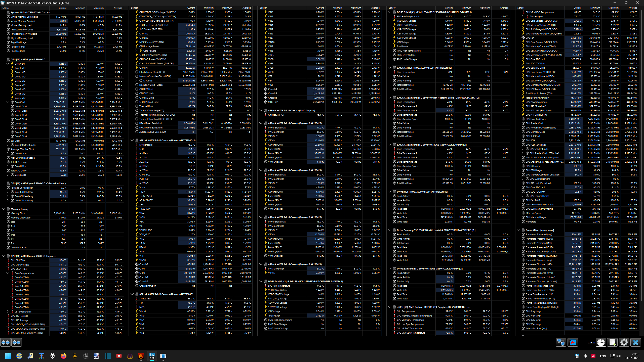Collapse the System: ASRock X670E Taichi Carrara group
644x362 pixels.
(4, 12)
